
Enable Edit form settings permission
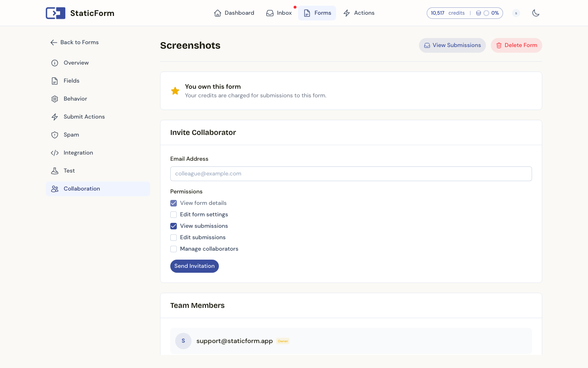click(x=174, y=215)
